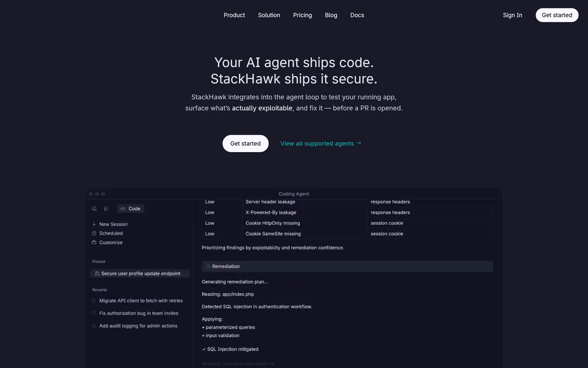This screenshot has width=588, height=368.
Task: Click the plus icon beside New Session
Action: [94, 224]
